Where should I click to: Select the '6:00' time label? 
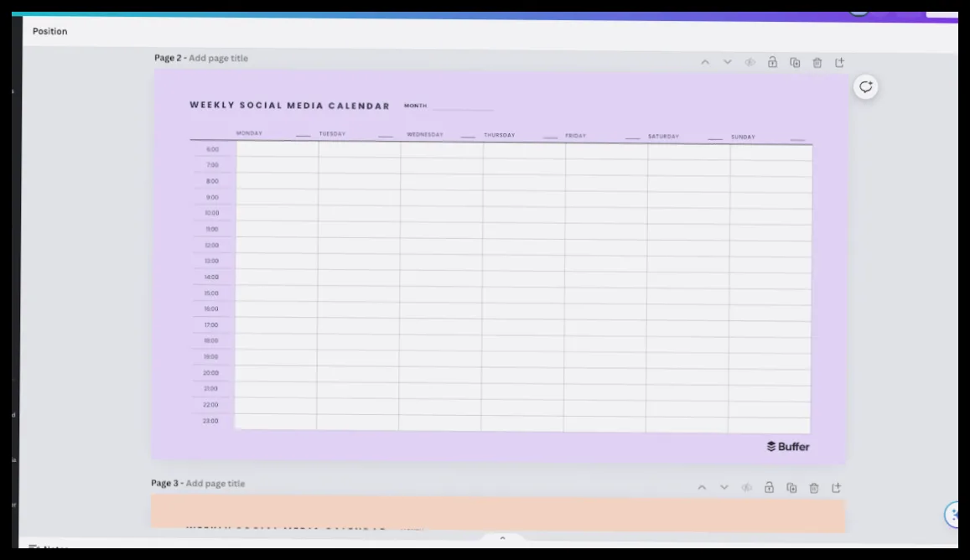click(212, 149)
